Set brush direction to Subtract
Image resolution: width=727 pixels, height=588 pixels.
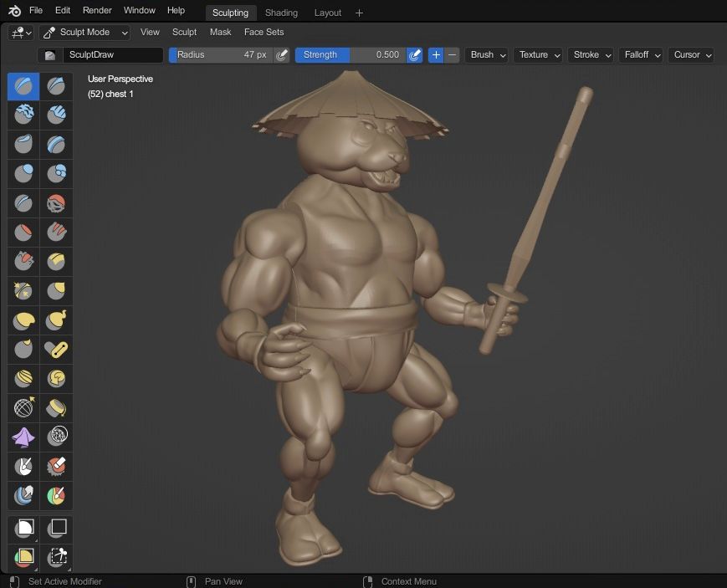[453, 55]
